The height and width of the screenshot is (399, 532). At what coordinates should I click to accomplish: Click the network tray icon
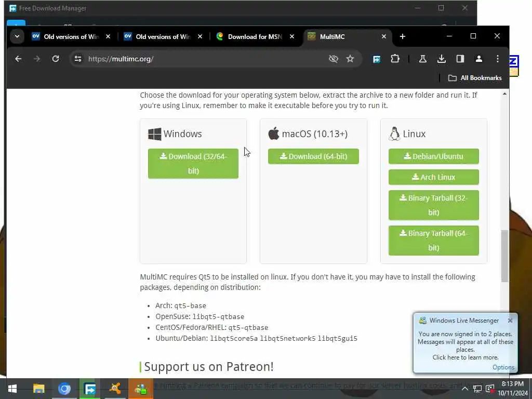(x=477, y=389)
